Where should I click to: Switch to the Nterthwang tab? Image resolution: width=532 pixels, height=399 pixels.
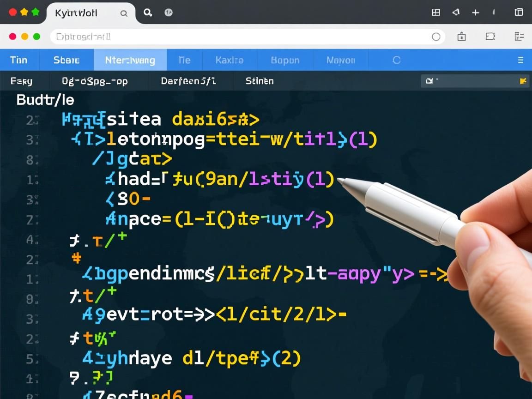(x=130, y=60)
